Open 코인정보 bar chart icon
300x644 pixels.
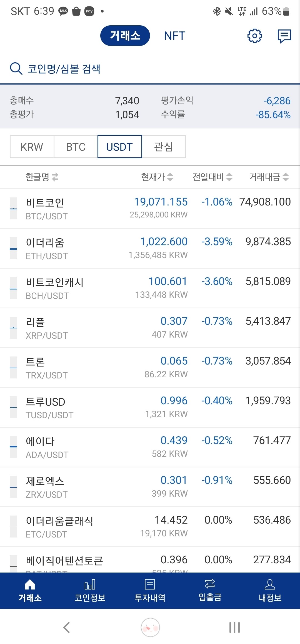pyautogui.click(x=90, y=584)
